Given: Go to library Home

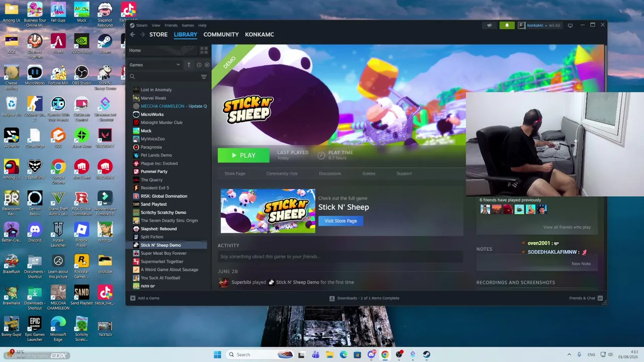Looking at the screenshot, I should [135, 50].
